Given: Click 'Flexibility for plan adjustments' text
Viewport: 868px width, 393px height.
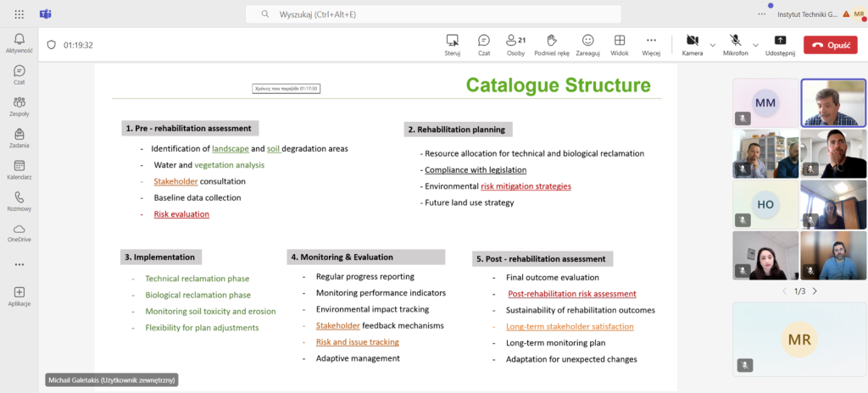Looking at the screenshot, I should click(202, 328).
